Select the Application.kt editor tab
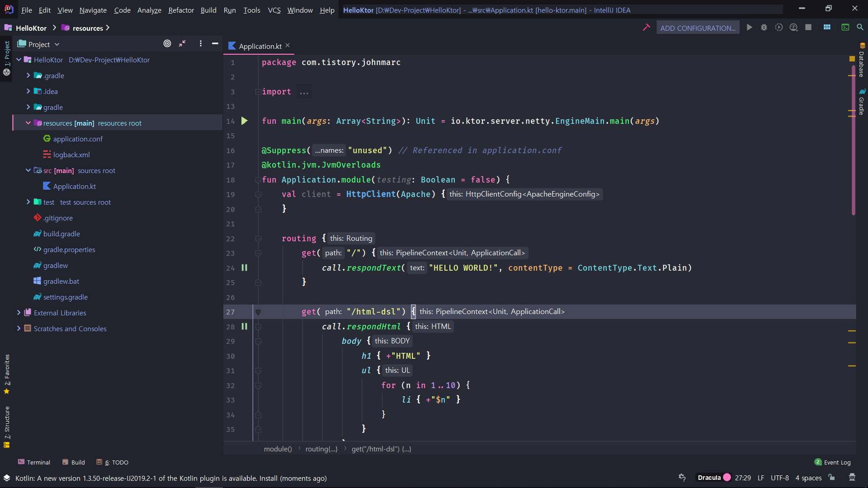Viewport: 868px width, 488px height. click(259, 46)
